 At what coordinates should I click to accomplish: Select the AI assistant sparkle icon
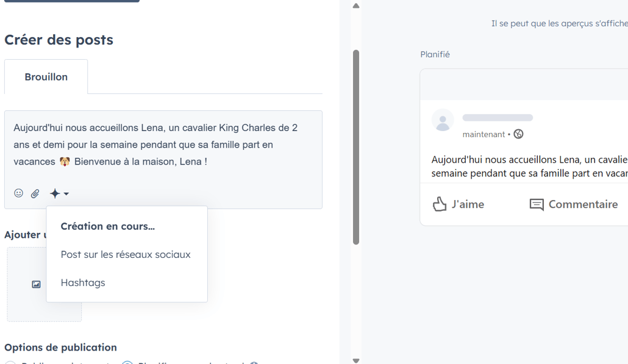coord(54,193)
